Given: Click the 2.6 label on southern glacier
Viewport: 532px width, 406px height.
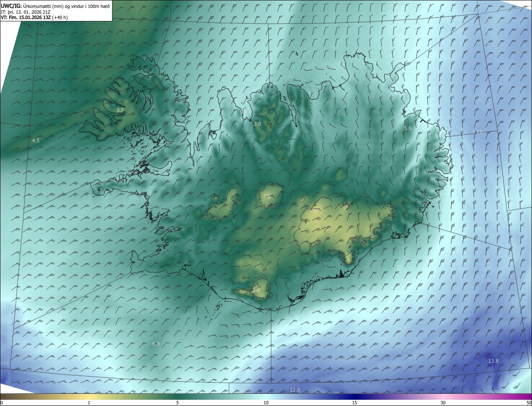Looking at the screenshot, I should pyautogui.click(x=256, y=290).
